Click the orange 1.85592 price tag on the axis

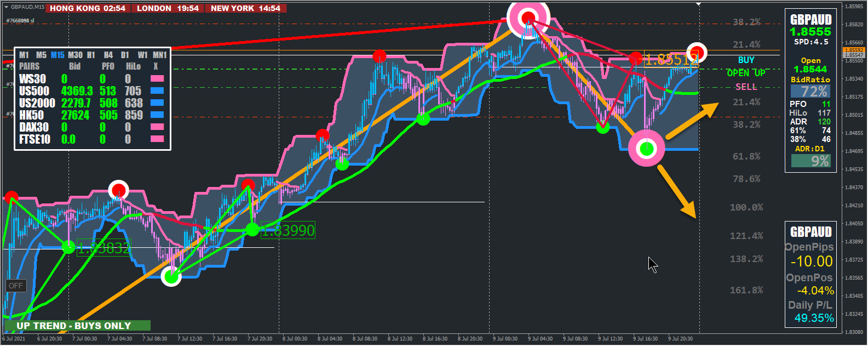pyautogui.click(x=854, y=50)
